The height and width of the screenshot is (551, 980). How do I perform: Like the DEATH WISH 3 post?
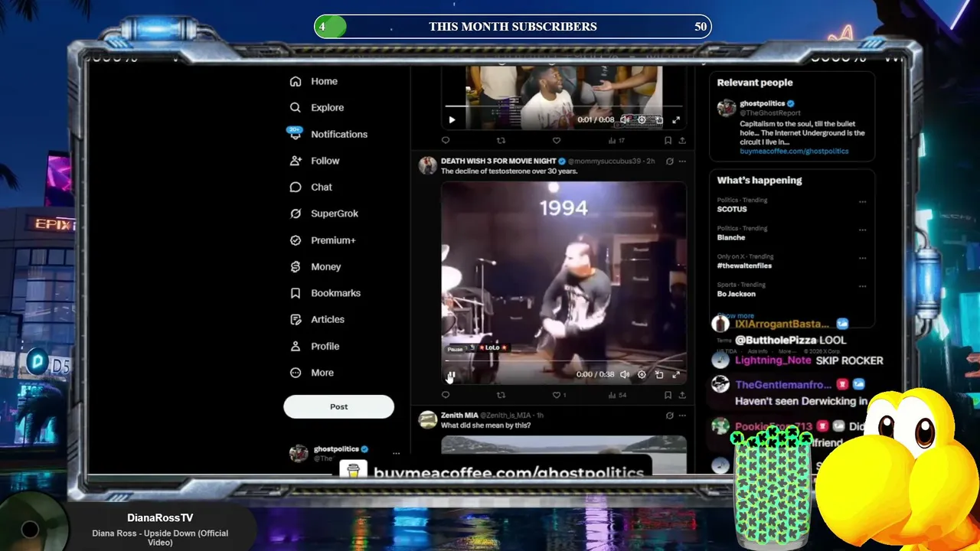click(x=557, y=395)
